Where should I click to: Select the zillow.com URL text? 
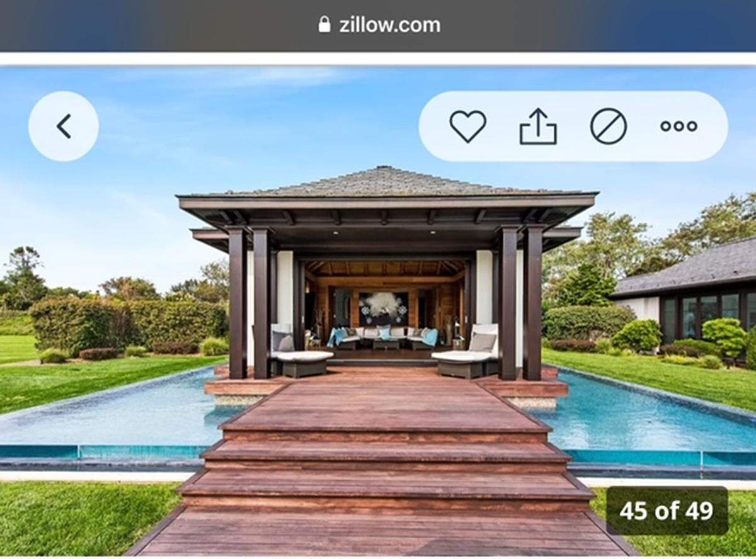tap(389, 25)
